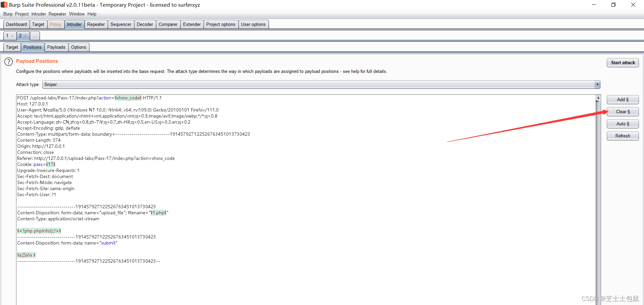The image size is (644, 305).
Task: Minimize the Burp Suite window
Action: [594, 5]
